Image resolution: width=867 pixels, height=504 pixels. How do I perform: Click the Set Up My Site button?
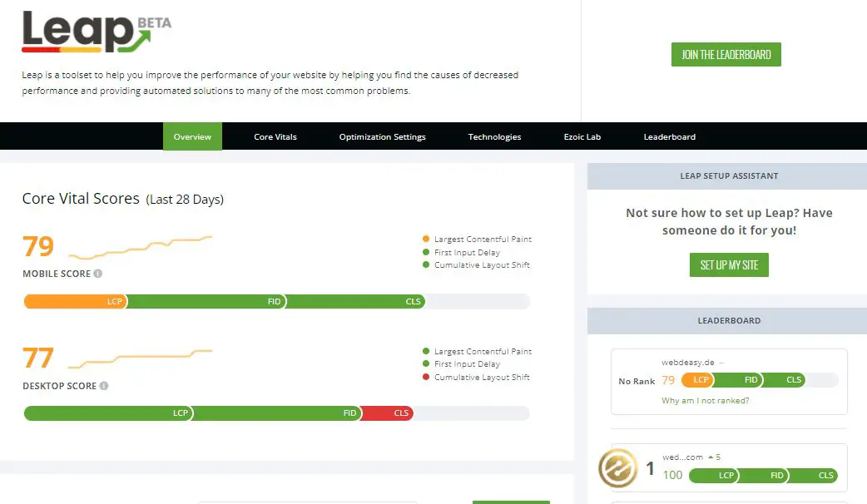point(729,264)
